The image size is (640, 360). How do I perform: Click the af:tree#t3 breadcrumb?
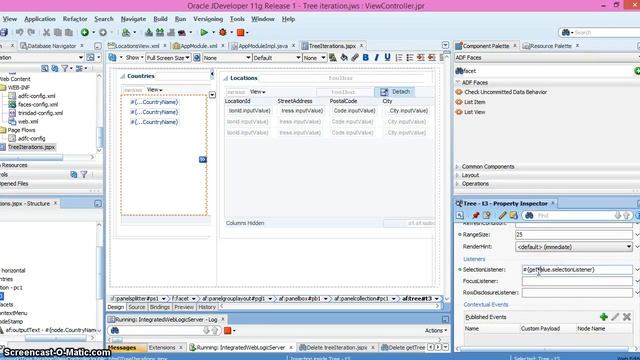[x=417, y=299]
